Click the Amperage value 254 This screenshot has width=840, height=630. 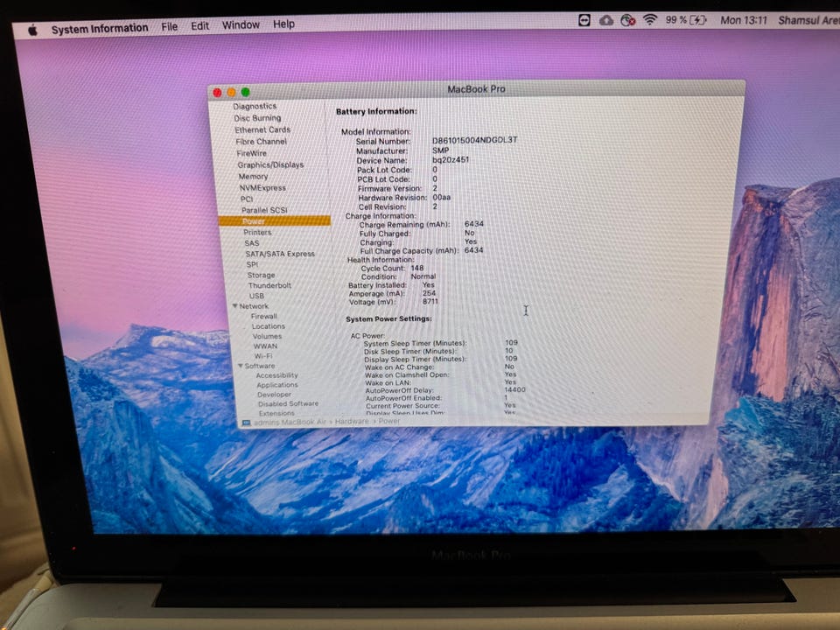click(429, 293)
